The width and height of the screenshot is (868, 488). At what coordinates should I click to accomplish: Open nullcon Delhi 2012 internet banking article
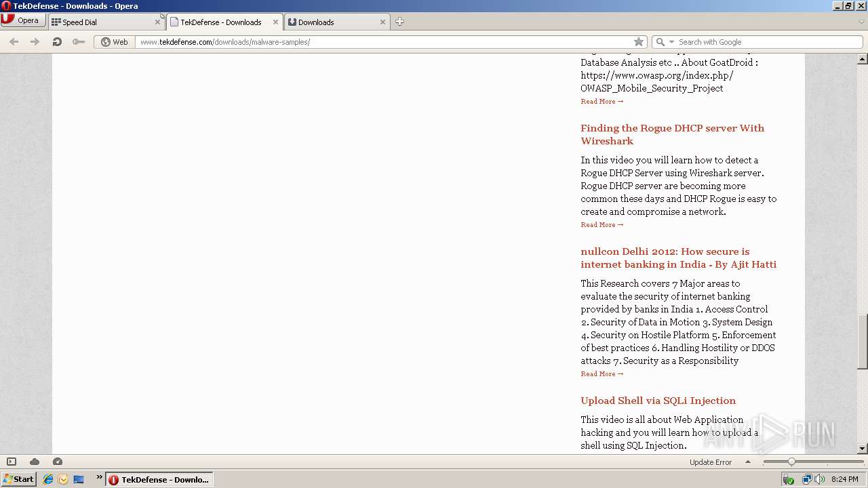[678, 258]
